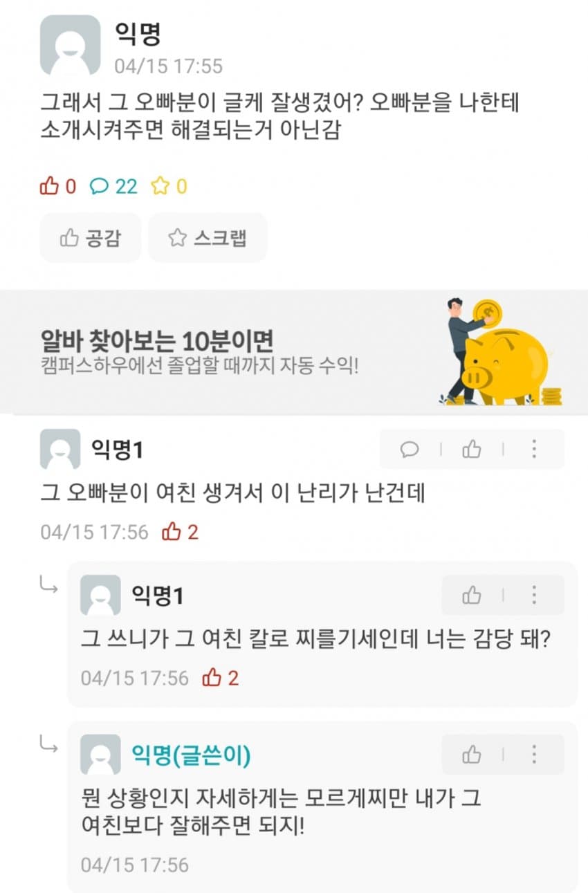The width and height of the screenshot is (588, 893).
Task: Click the 익명(글쓴이) reply avatar
Action: tap(100, 755)
